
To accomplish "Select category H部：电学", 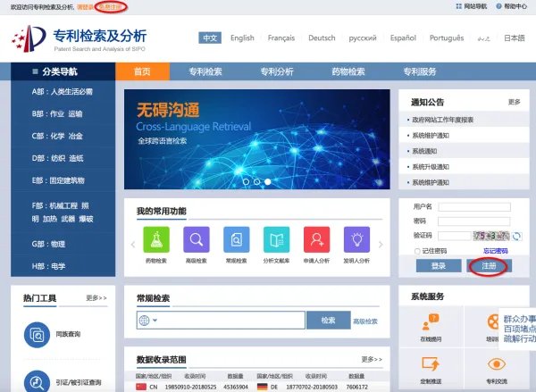I will coord(48,266).
